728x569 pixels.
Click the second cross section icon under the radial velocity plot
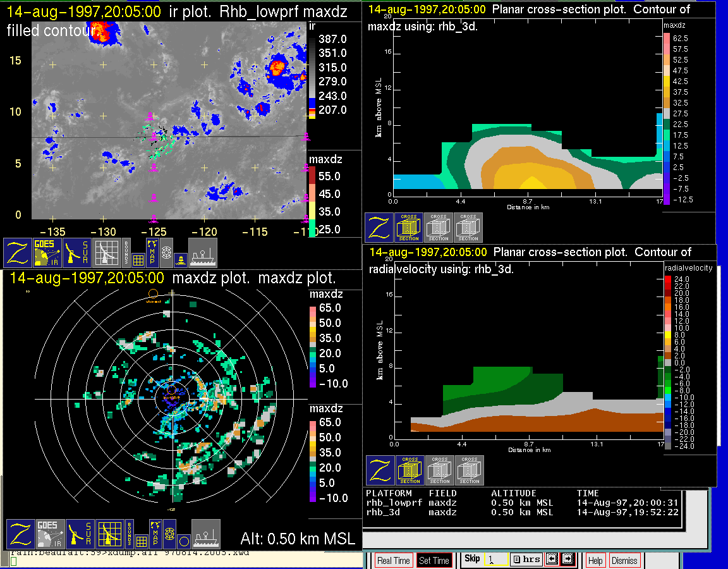[440, 470]
